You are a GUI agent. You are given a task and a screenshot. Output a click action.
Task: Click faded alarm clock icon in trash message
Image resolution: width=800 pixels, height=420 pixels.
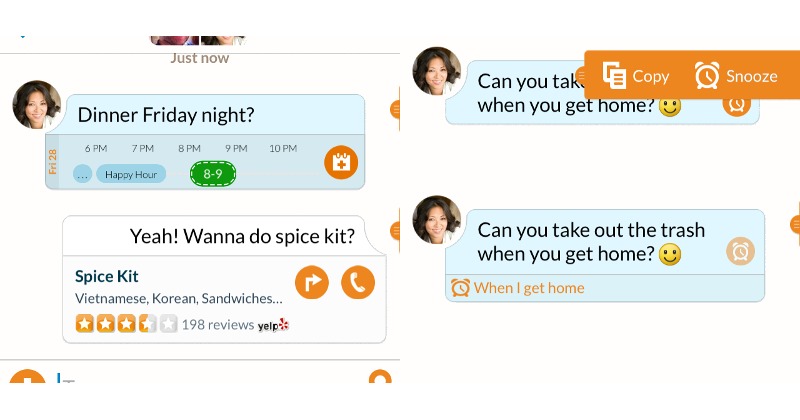point(740,251)
